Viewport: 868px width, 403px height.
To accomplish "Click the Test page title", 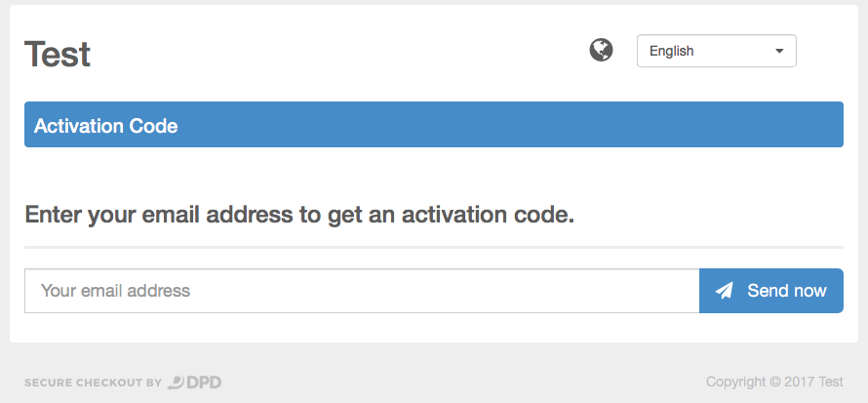I will (x=57, y=54).
